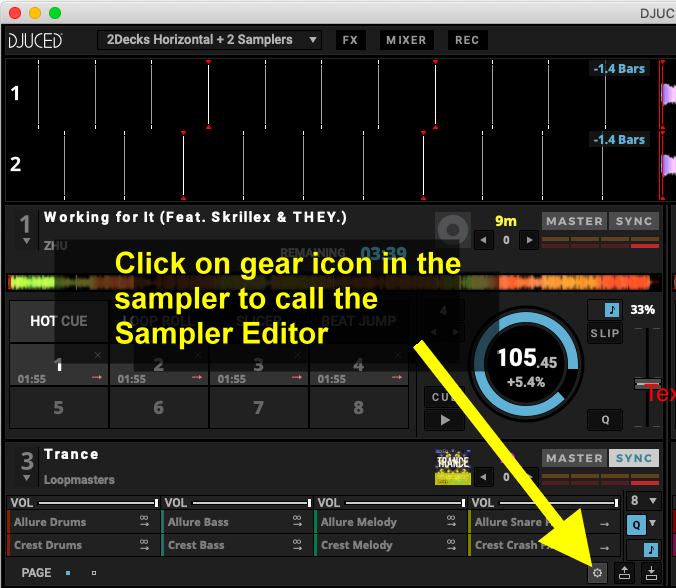Toggle loop mode icon for Crest Drums
676x588 pixels.
pos(144,545)
